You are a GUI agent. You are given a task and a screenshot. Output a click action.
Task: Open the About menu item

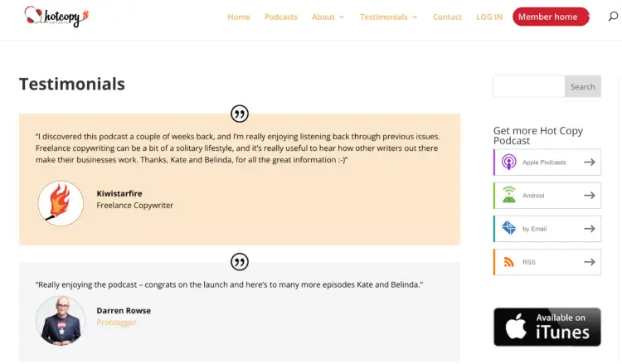click(x=323, y=17)
